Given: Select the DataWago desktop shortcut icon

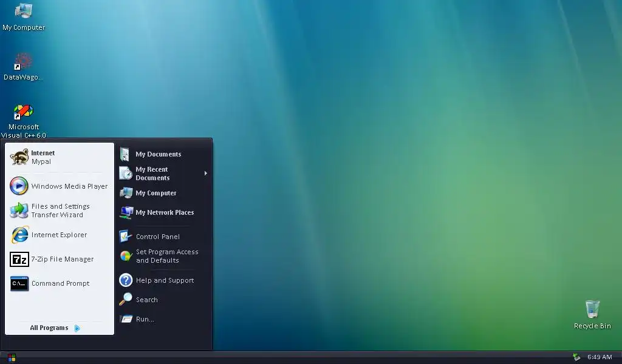Looking at the screenshot, I should 23,61.
